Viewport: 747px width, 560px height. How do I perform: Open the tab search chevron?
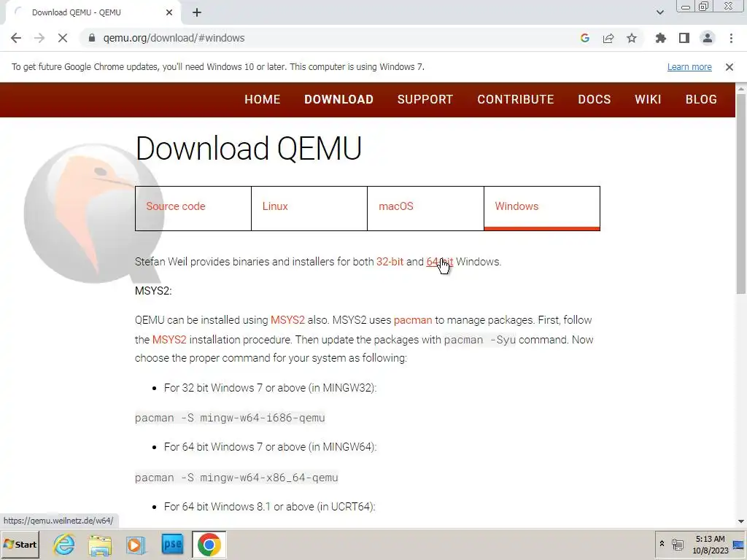tap(659, 12)
